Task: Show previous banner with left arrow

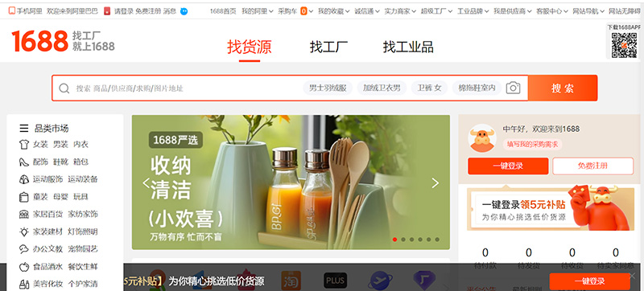Action: [x=146, y=182]
